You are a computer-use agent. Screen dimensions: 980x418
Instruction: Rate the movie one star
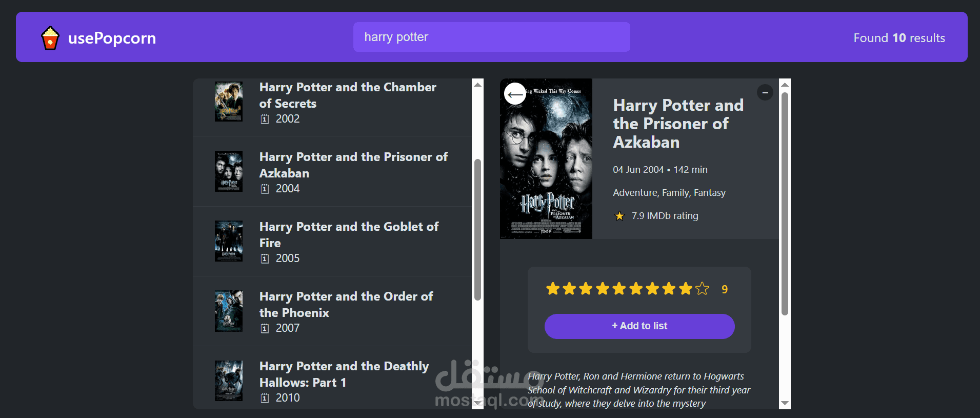tap(552, 289)
